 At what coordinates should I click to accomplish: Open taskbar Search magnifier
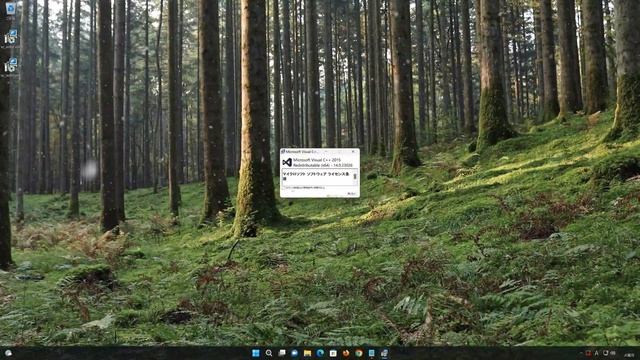(x=269, y=353)
